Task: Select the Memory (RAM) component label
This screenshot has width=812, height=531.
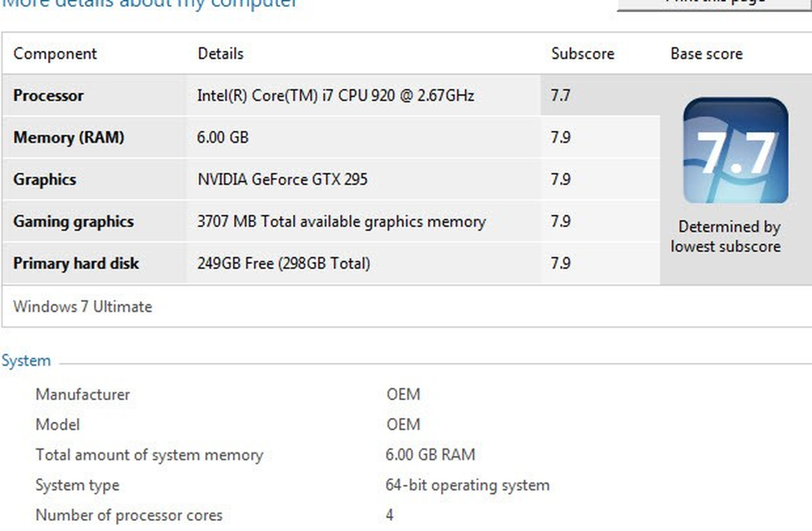Action: [69, 137]
